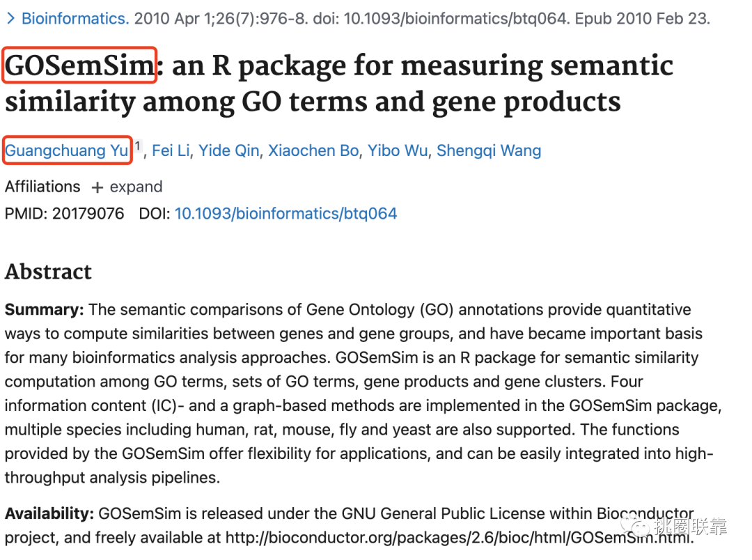Click the PMID number 20179076
This screenshot has width=752, height=560.
(88, 213)
